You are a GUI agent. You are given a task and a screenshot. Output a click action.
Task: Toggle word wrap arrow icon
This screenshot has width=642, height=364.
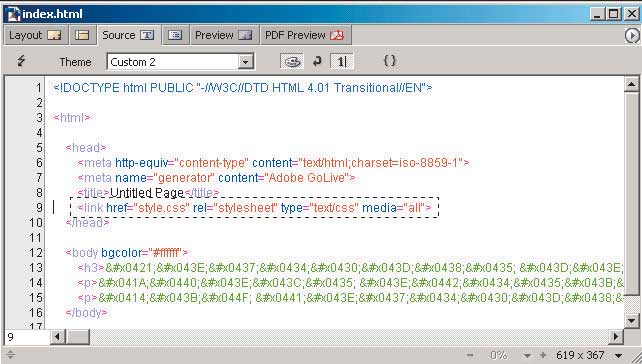pyautogui.click(x=317, y=61)
